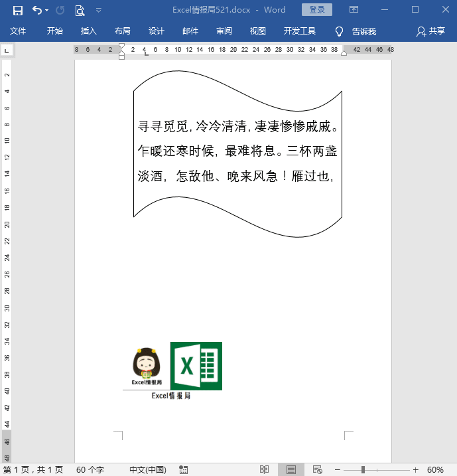Viewport: 457px width, 476px height.
Task: Undo the last action
Action: coord(37,11)
